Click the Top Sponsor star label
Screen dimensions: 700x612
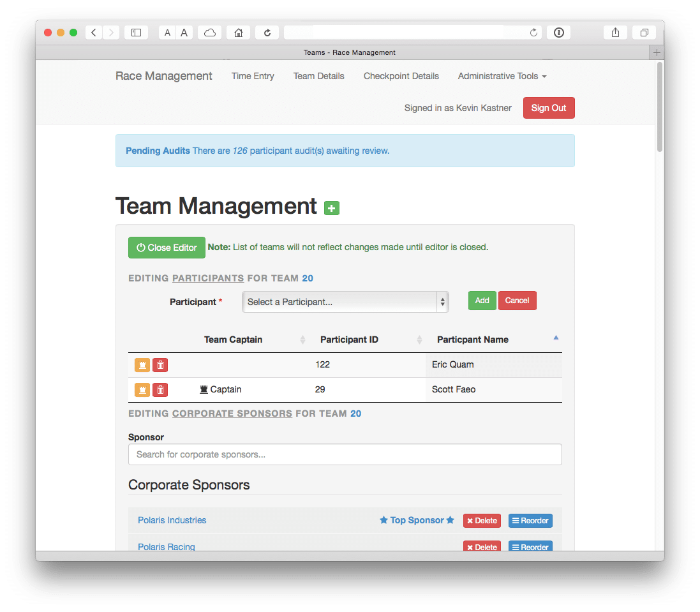(x=417, y=521)
